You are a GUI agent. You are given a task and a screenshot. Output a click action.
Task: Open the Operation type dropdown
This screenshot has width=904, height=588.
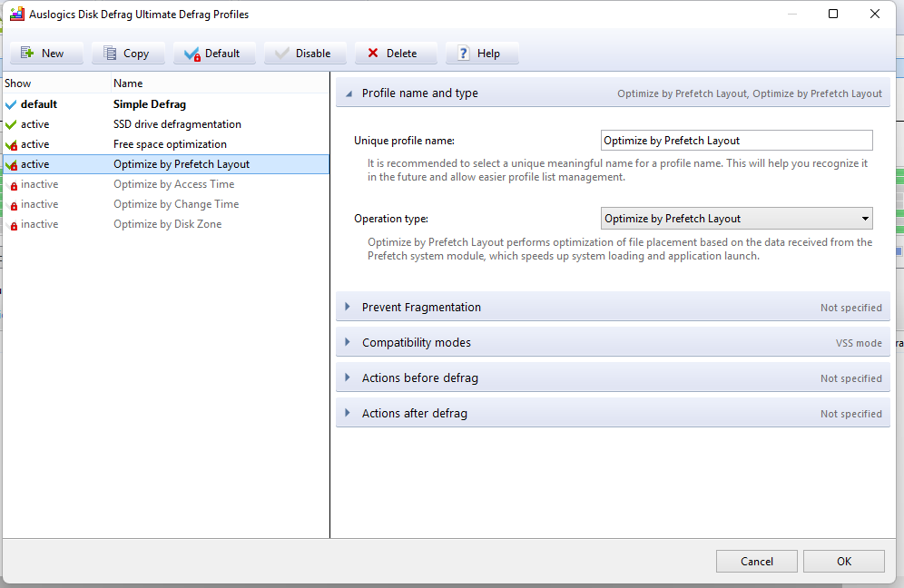[736, 219]
